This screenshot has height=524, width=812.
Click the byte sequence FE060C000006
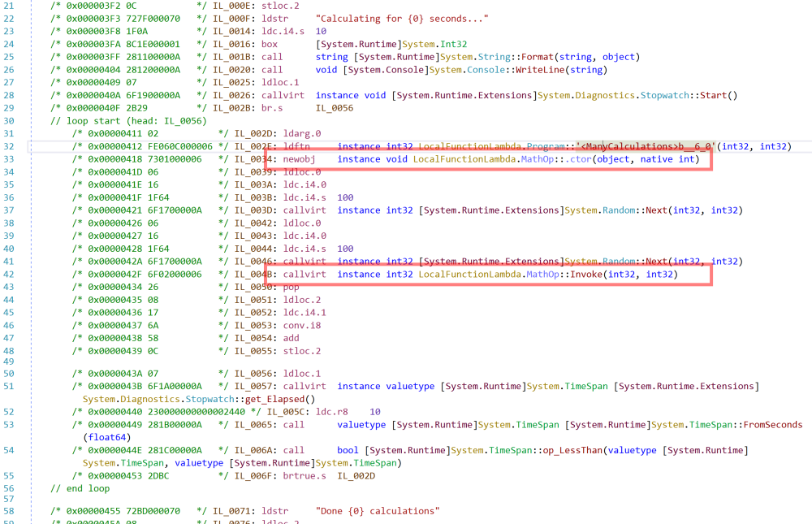click(180, 146)
